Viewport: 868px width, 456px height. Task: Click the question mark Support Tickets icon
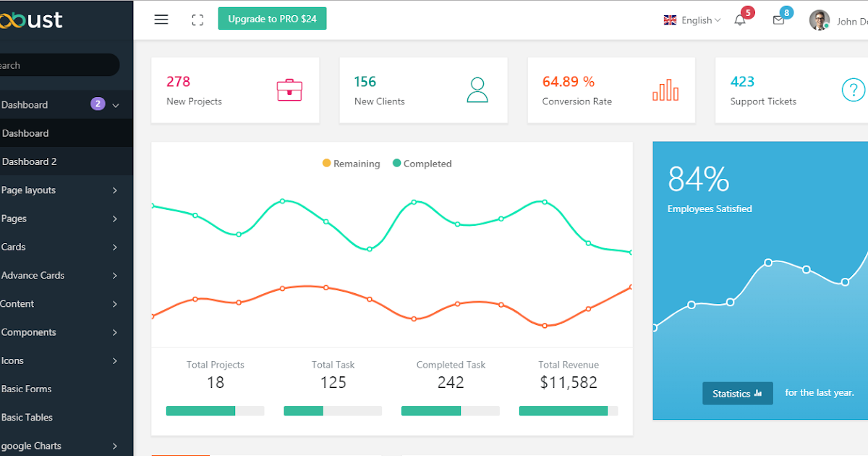point(854,90)
